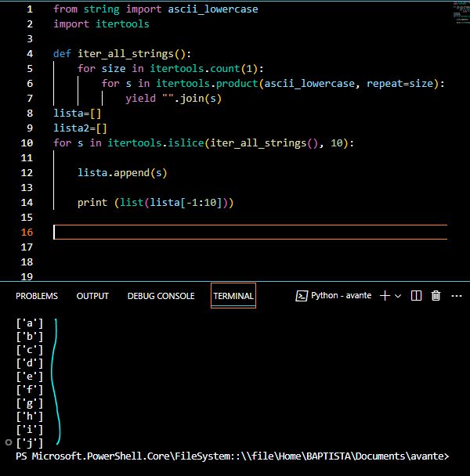Click 'count' in itertools.count(1)

[x=225, y=69]
